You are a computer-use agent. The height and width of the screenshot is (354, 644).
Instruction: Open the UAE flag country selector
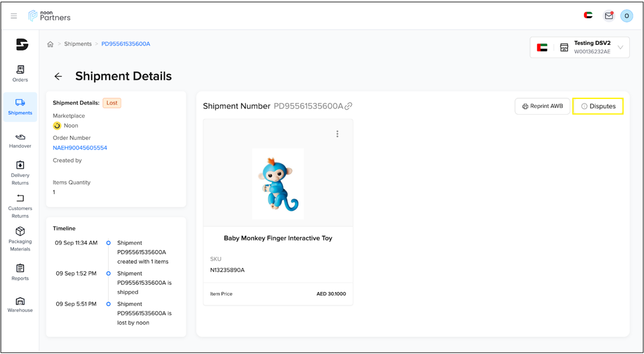pos(588,15)
